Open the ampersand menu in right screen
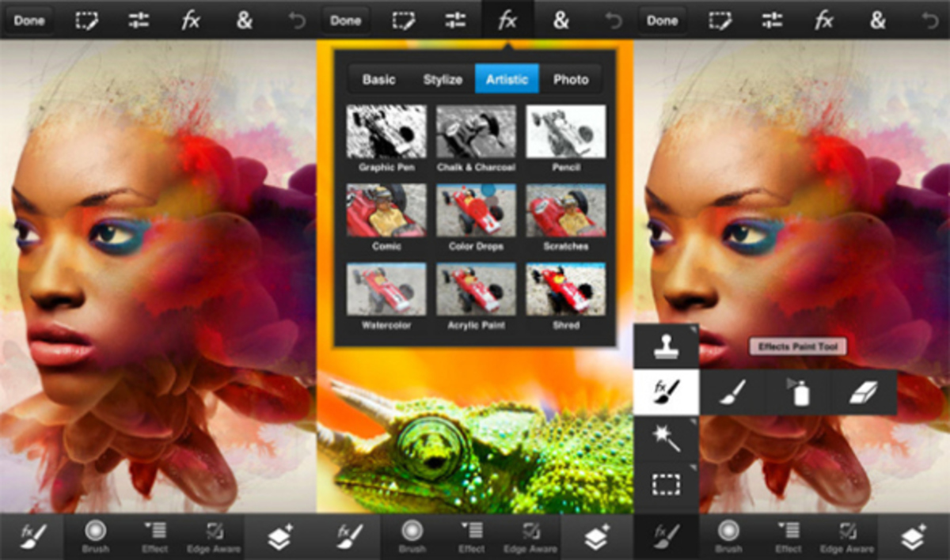950x560 pixels. (x=877, y=21)
